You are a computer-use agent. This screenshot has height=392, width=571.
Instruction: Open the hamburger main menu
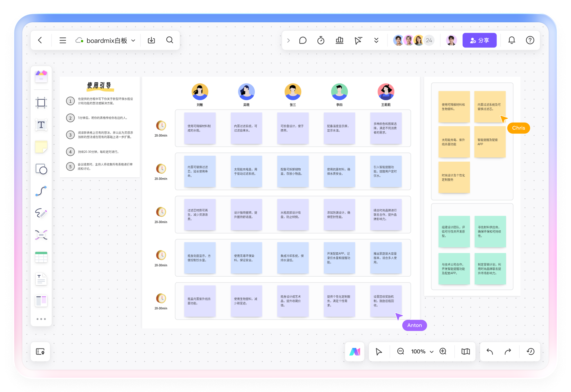[x=63, y=40]
